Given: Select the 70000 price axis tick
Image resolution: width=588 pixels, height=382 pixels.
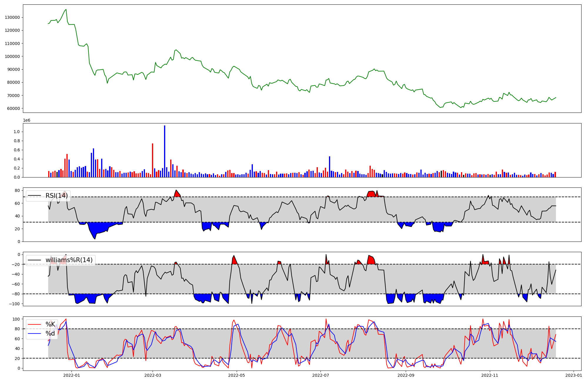Looking at the screenshot, I should pyautogui.click(x=14, y=95).
